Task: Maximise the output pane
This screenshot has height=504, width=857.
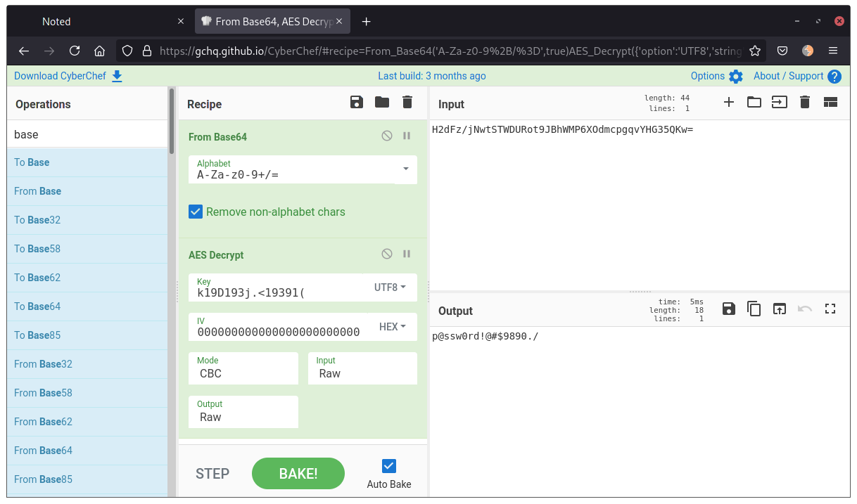Action: click(x=830, y=309)
